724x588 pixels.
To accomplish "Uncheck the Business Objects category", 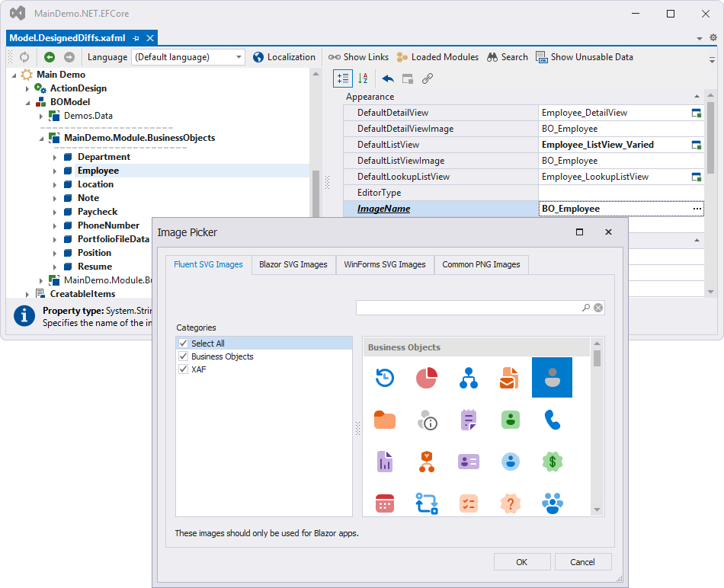I will [x=183, y=356].
